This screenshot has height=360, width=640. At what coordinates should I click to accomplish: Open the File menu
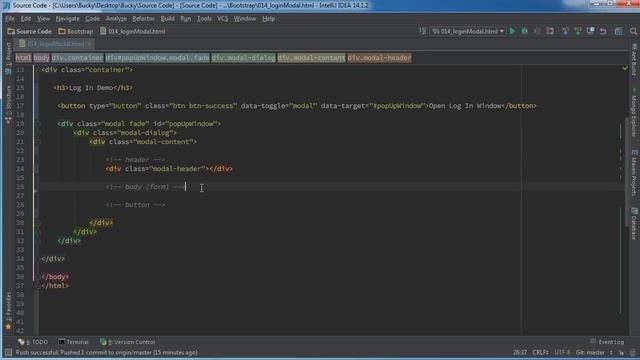(10, 19)
